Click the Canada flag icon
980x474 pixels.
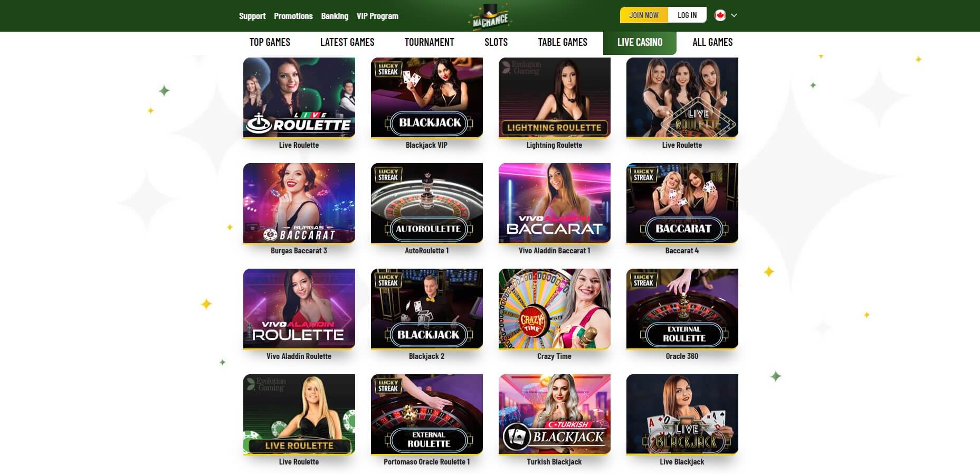click(720, 15)
